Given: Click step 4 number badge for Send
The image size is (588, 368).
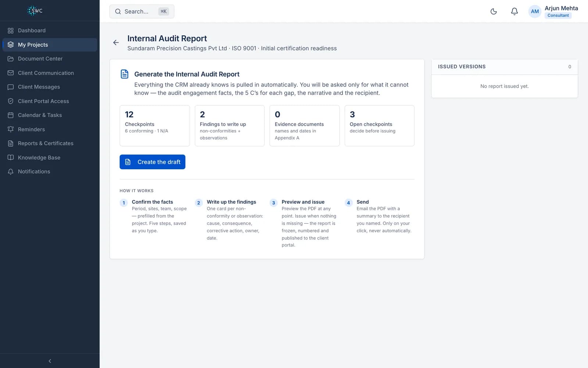Looking at the screenshot, I should [x=348, y=203].
